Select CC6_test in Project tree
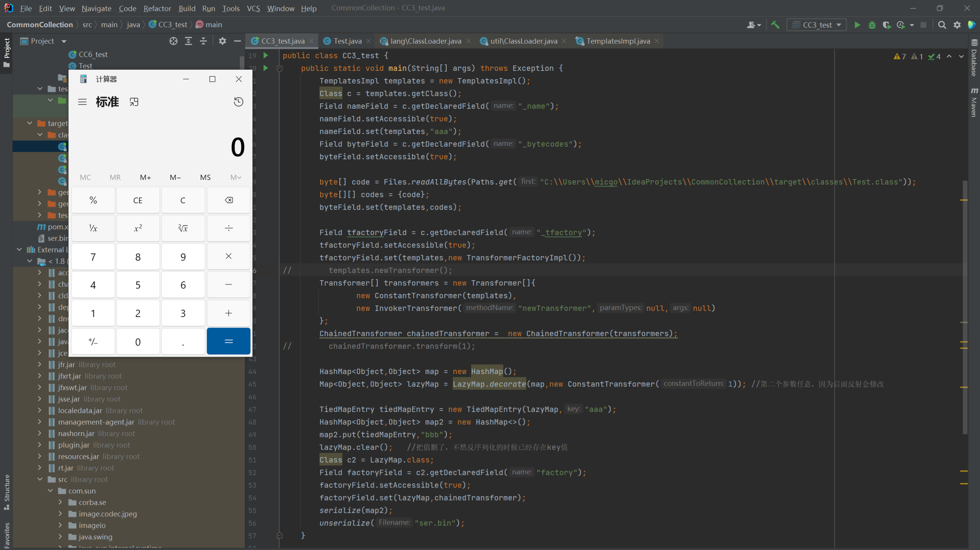This screenshot has width=980, height=550. tap(93, 54)
